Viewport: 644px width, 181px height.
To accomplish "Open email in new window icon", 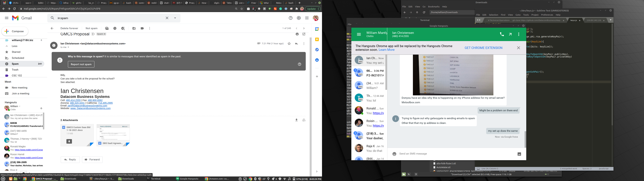I will click(304, 34).
